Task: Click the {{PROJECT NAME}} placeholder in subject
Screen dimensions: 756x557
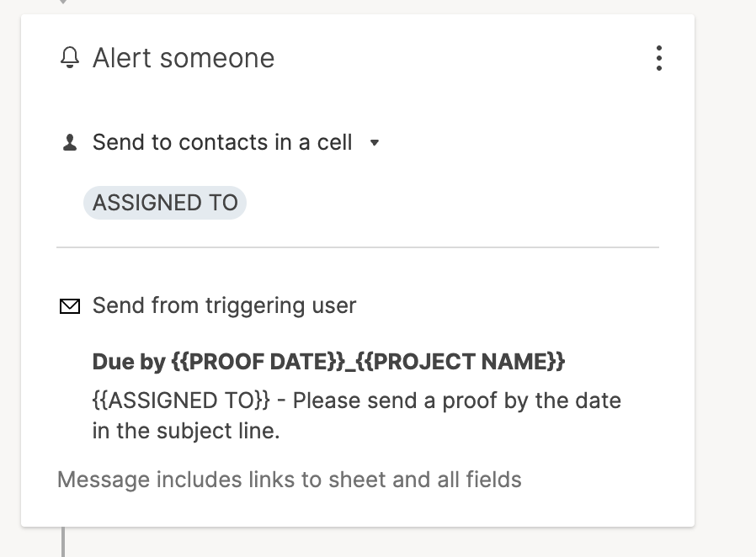Action: tap(466, 362)
